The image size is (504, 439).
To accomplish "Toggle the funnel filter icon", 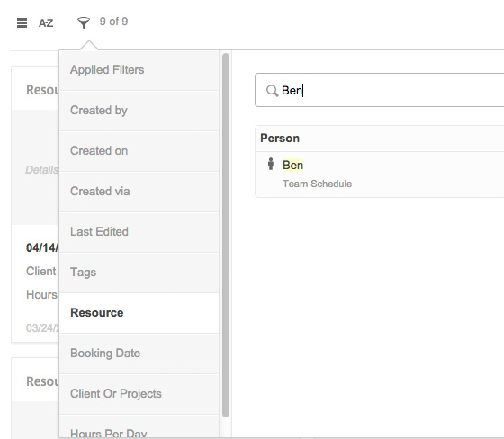I will [x=83, y=22].
